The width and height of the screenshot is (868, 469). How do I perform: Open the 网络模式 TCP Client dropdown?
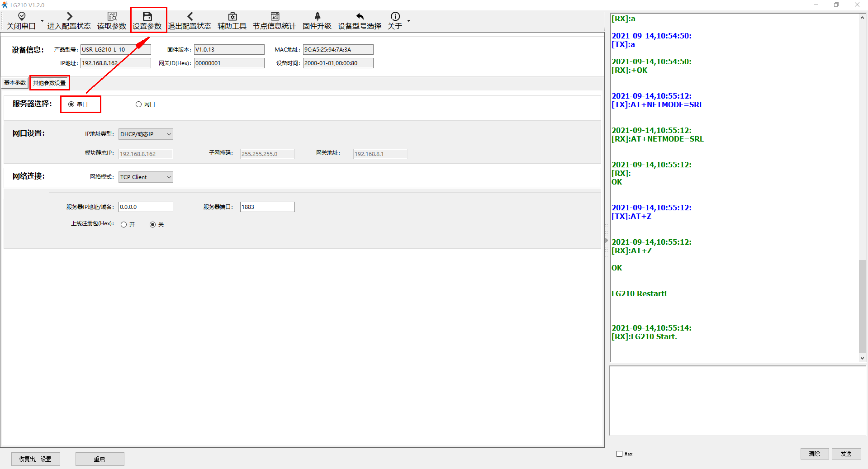click(x=146, y=177)
